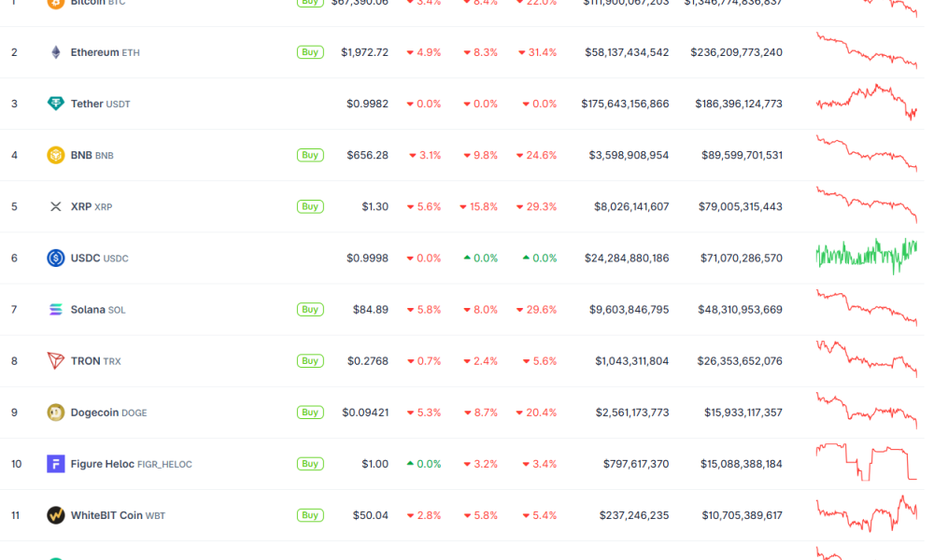Select the Tether USDT logo icon
This screenshot has height=560, width=934.
tap(55, 104)
